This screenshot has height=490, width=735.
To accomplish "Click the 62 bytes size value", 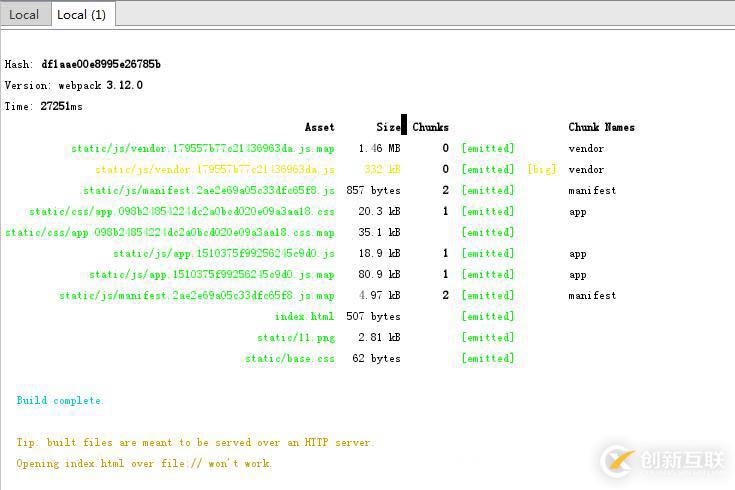I will coord(376,359).
